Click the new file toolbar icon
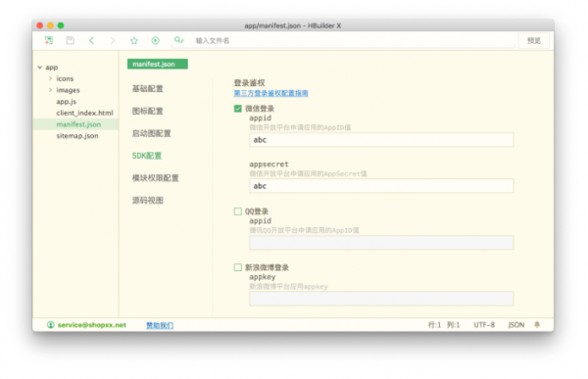The height and width of the screenshot is (379, 588). [49, 40]
